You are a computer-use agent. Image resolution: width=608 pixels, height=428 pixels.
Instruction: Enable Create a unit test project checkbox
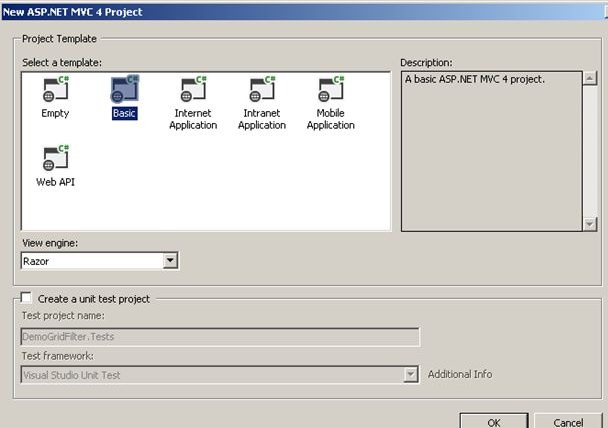26,298
